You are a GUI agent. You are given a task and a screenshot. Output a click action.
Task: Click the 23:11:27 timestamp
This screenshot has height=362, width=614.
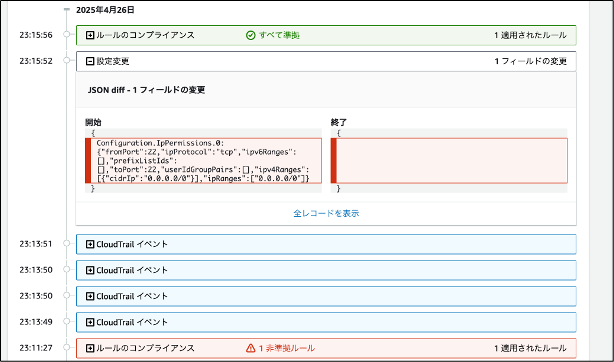[36, 348]
